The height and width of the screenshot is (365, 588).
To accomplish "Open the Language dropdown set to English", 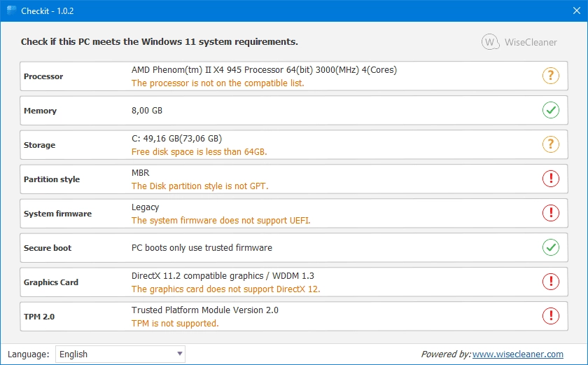I will (x=120, y=354).
